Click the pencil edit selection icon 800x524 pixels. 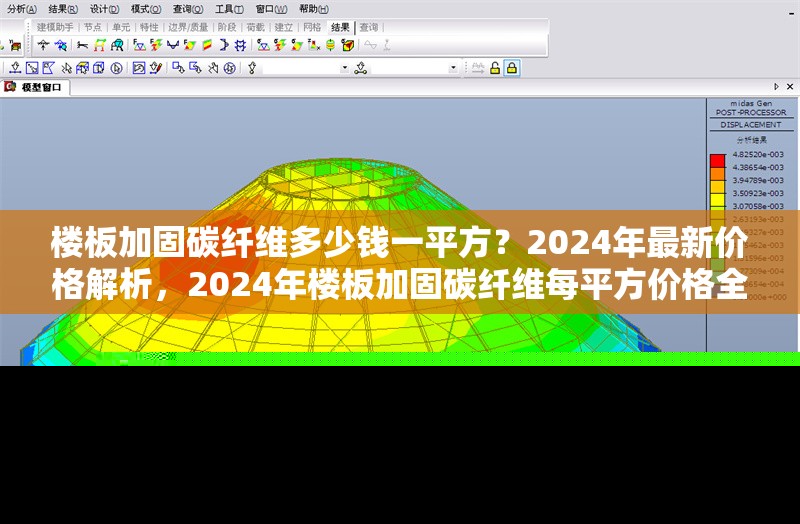pos(156,68)
